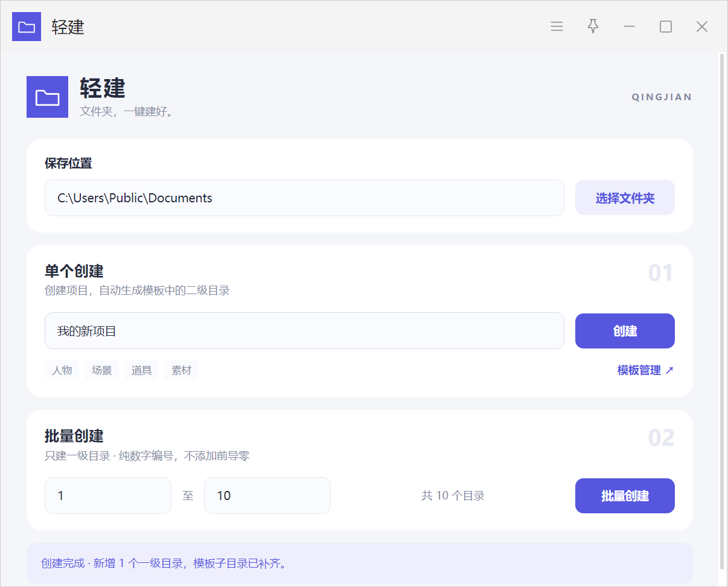Click the batch start number field

pos(108,496)
